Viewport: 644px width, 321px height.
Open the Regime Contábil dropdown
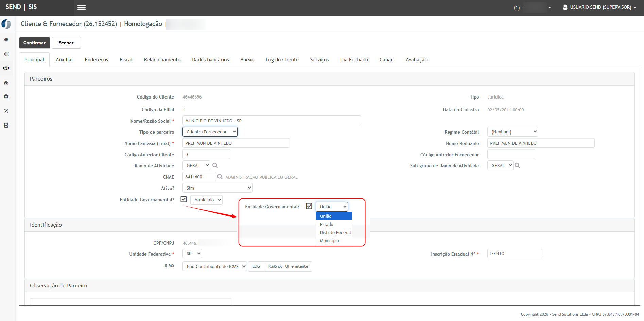[x=513, y=132]
